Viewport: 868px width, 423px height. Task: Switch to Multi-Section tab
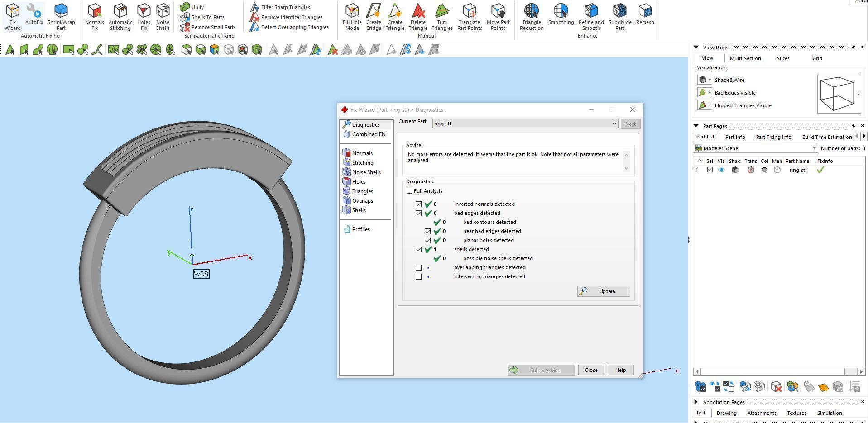(745, 58)
